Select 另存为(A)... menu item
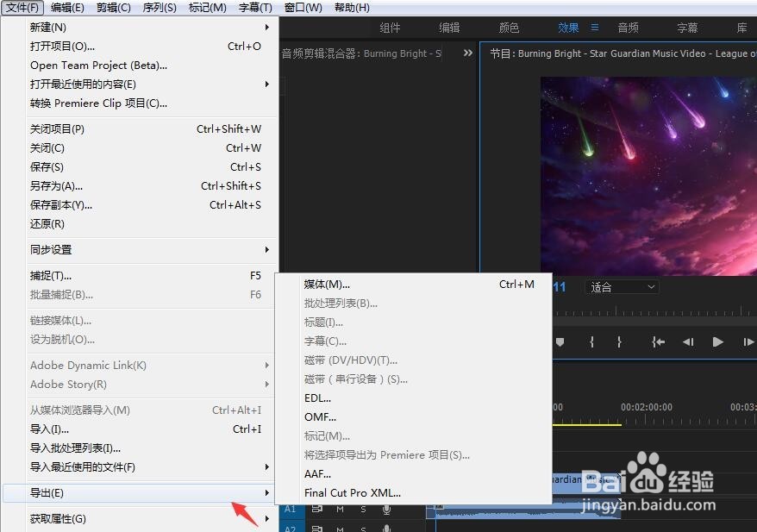This screenshot has width=757, height=532. point(140,186)
